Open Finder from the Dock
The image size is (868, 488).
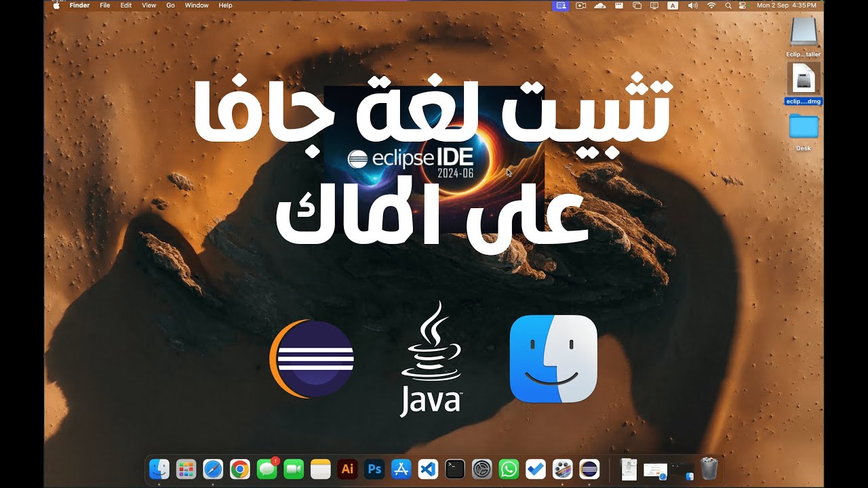coord(159,468)
